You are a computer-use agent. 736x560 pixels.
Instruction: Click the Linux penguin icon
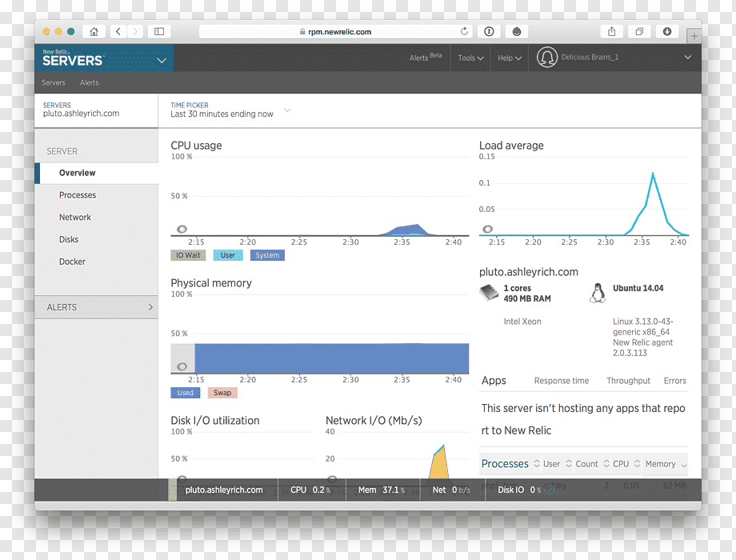[x=598, y=293]
